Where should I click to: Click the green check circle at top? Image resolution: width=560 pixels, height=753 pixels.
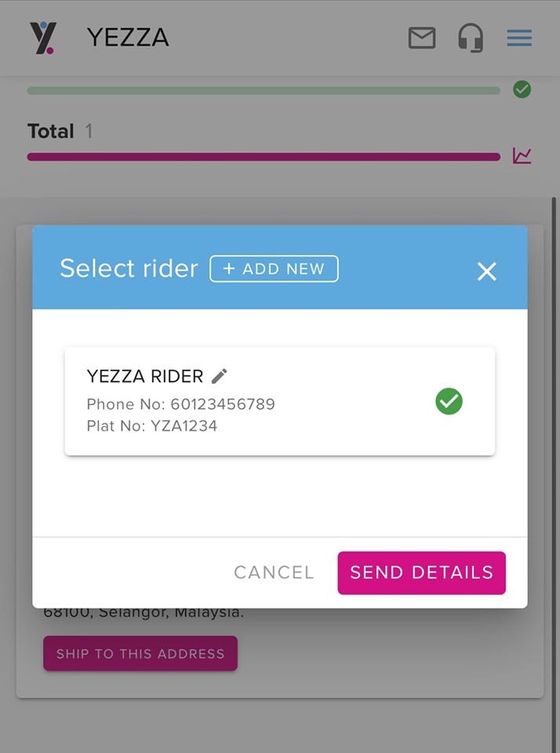coord(522,89)
